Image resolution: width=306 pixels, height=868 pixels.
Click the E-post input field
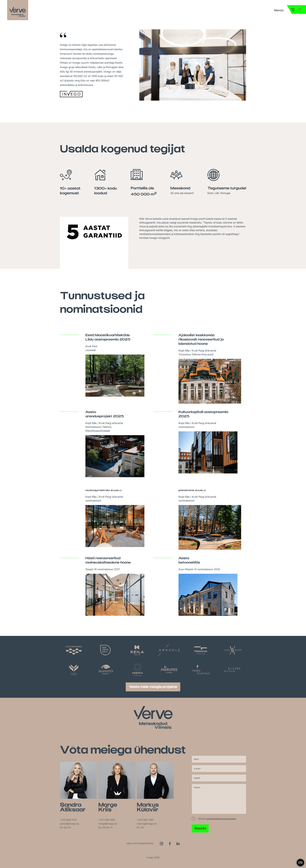point(219,769)
